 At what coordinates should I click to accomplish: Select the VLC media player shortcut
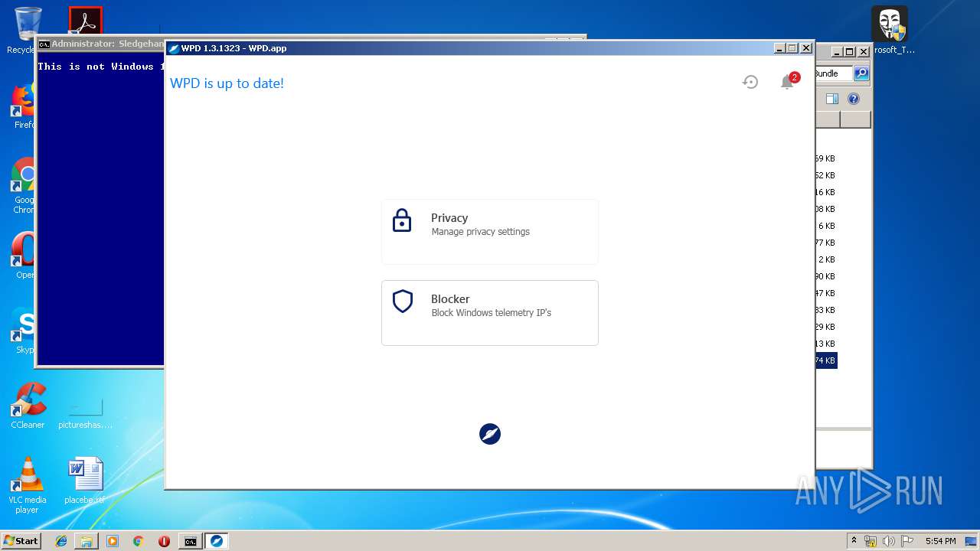[x=28, y=485]
